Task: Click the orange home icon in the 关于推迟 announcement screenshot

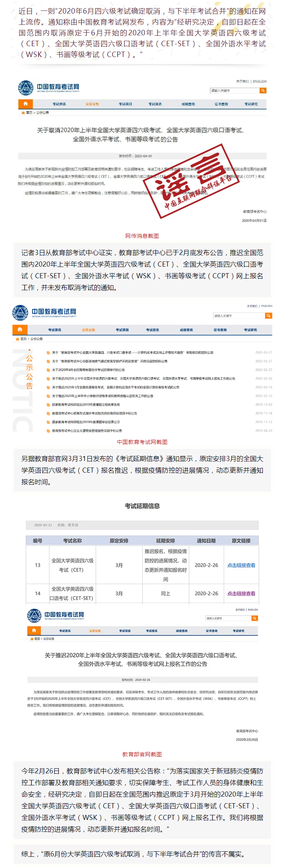Action: point(34,631)
